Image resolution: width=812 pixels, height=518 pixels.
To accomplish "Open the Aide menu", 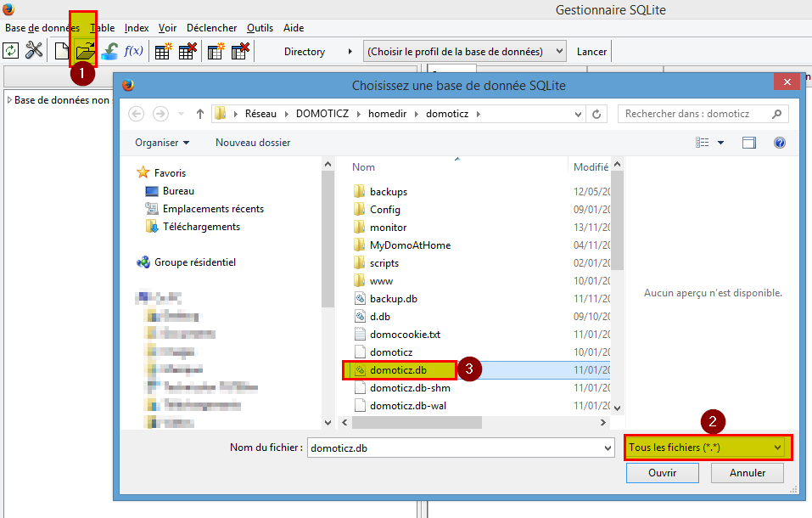I will point(294,28).
